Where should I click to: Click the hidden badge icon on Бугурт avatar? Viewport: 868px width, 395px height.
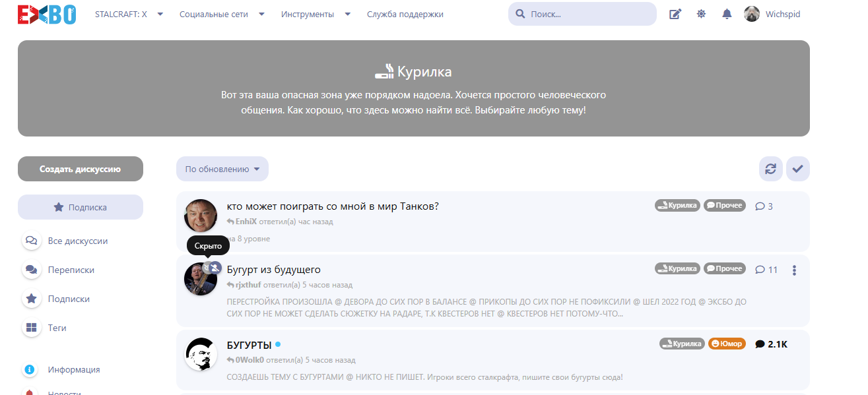coord(215,267)
